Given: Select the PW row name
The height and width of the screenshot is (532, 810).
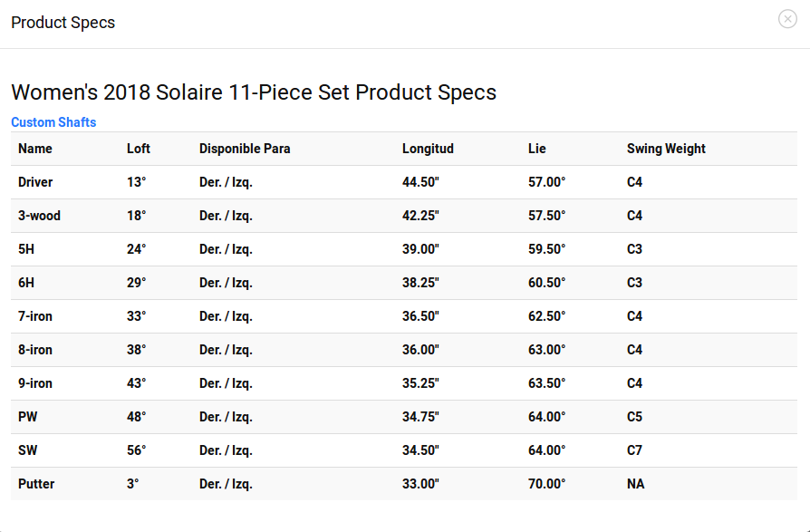Looking at the screenshot, I should tap(27, 417).
